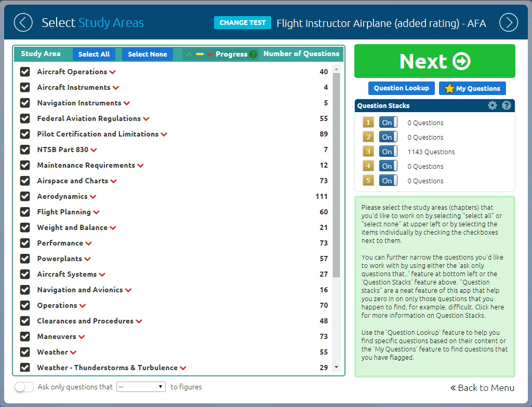Click scrollbar up arrow in study list
Screen dimensions: 532x407
tap(336, 69)
